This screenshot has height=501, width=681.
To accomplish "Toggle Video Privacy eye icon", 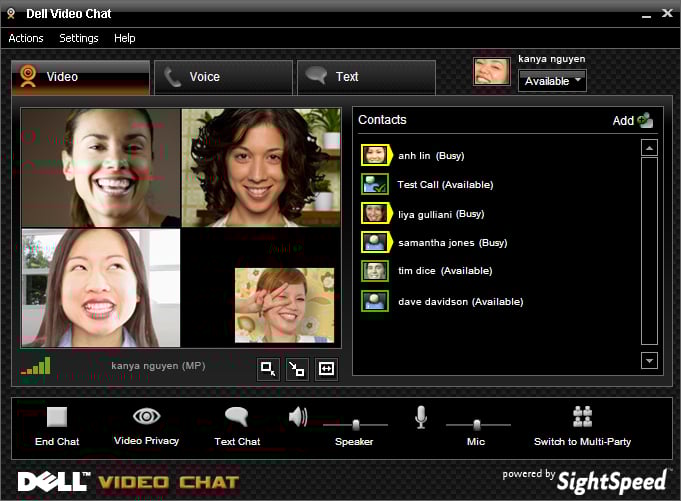I will (x=147, y=417).
